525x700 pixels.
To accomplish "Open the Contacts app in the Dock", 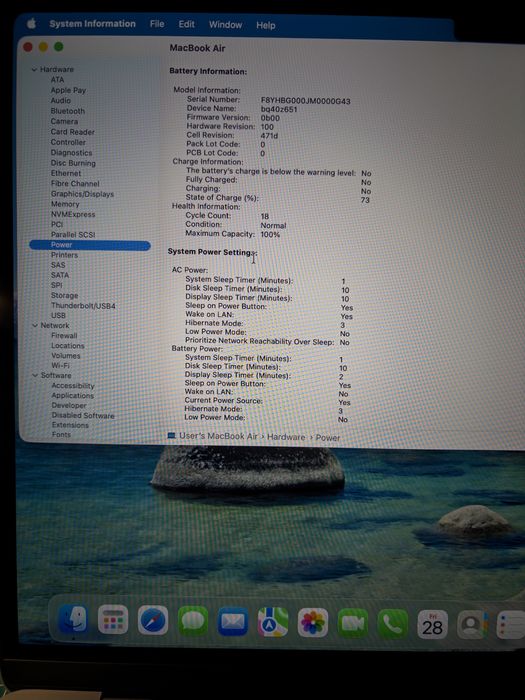I will click(471, 625).
